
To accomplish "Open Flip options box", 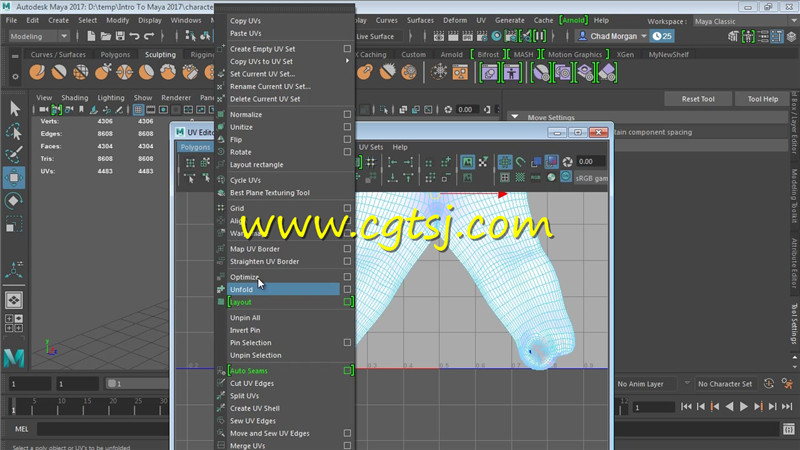I will pos(347,139).
